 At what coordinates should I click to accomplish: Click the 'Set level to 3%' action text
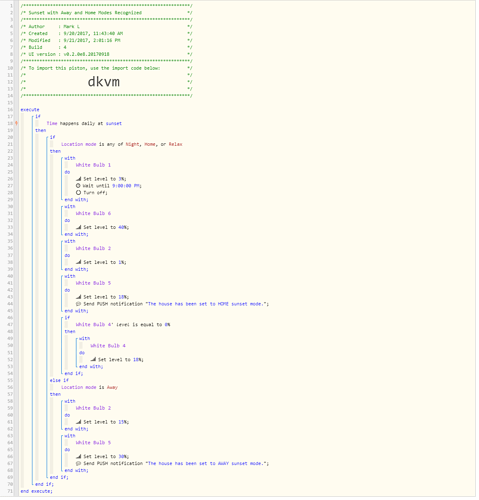(105, 179)
